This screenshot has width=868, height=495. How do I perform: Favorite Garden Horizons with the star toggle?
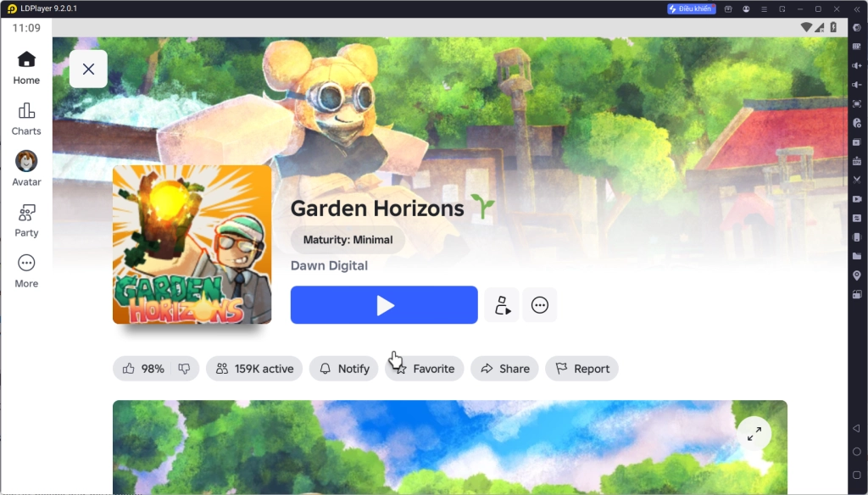(424, 368)
